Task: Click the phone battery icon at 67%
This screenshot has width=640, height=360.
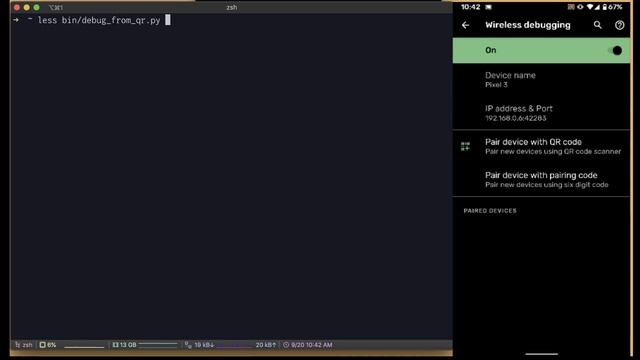Action: click(604, 7)
